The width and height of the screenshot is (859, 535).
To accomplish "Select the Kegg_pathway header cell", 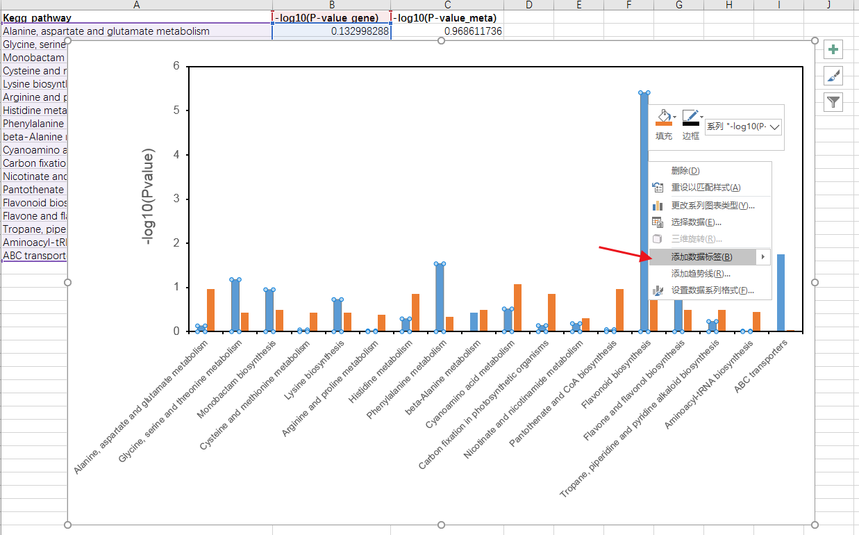I will tap(136, 18).
